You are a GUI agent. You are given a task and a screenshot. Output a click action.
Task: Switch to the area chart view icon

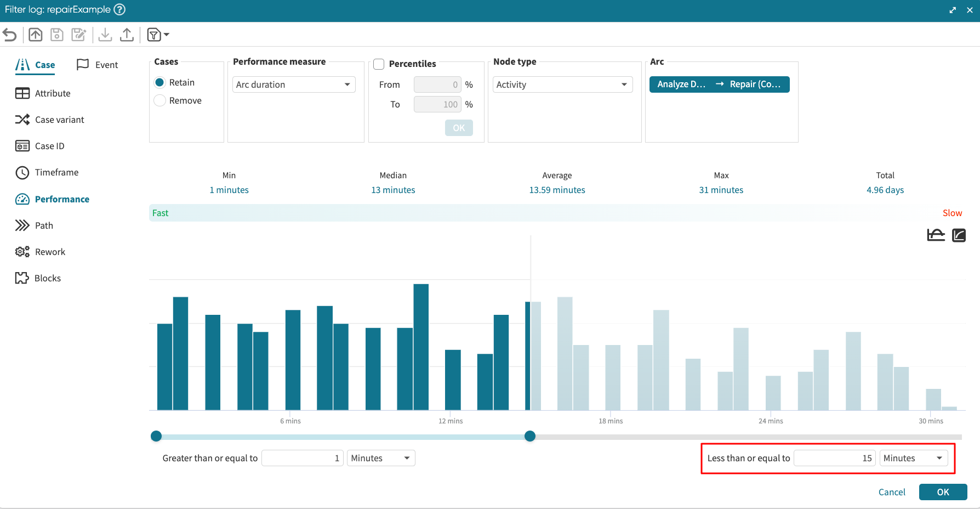(936, 235)
